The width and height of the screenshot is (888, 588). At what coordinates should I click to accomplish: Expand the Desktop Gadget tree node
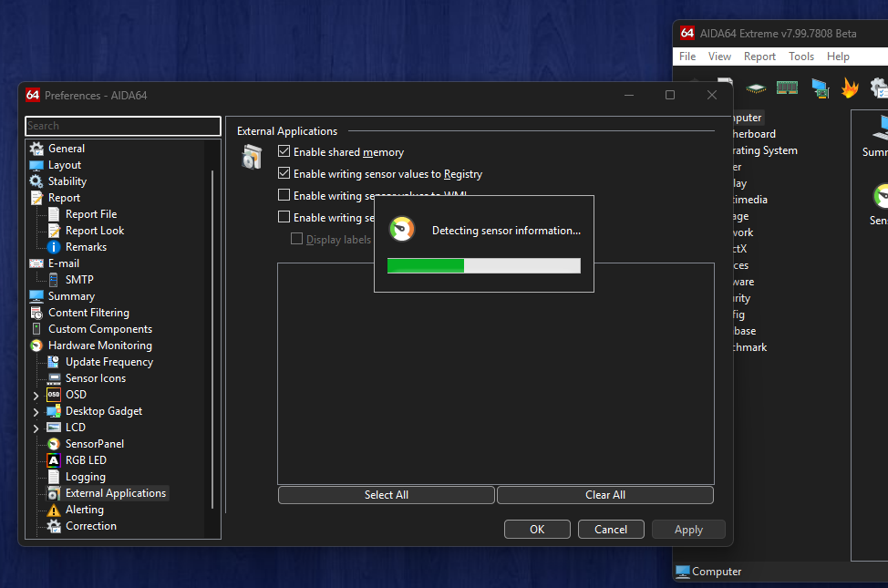click(x=36, y=412)
